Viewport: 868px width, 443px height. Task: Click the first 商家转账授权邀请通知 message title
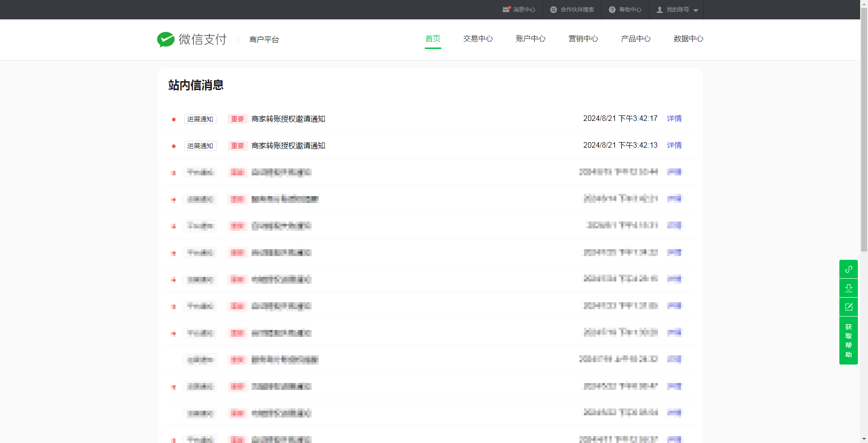point(288,119)
